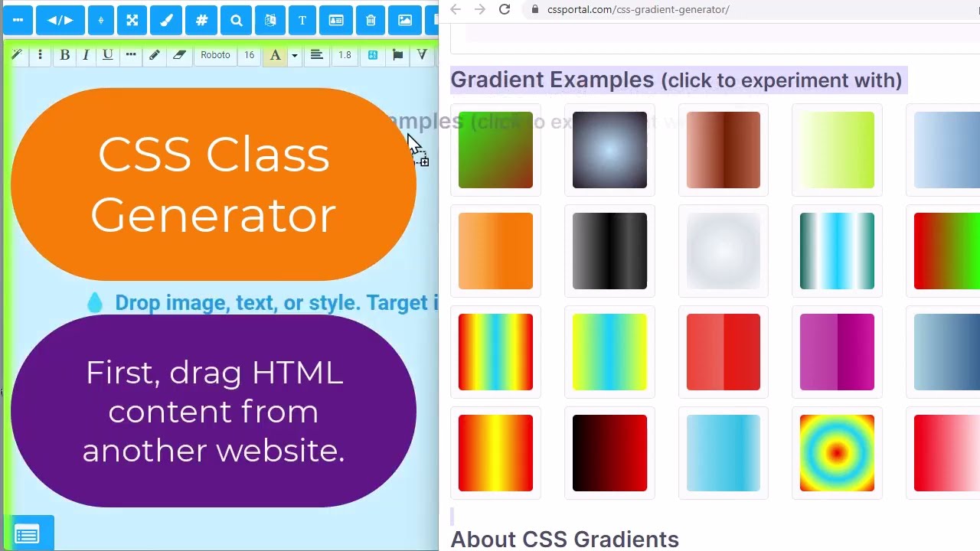Click the trash can delete button
Image resolution: width=980 pixels, height=551 pixels.
pyautogui.click(x=371, y=21)
